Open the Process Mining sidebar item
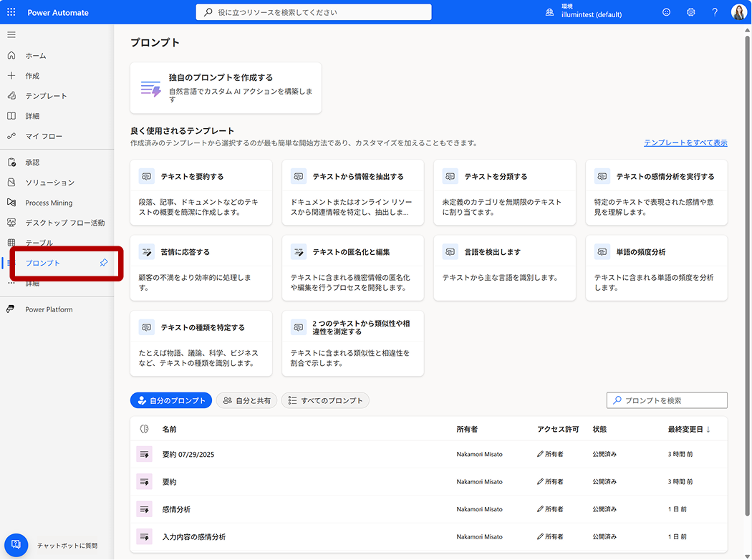The height and width of the screenshot is (560, 752). (x=49, y=203)
